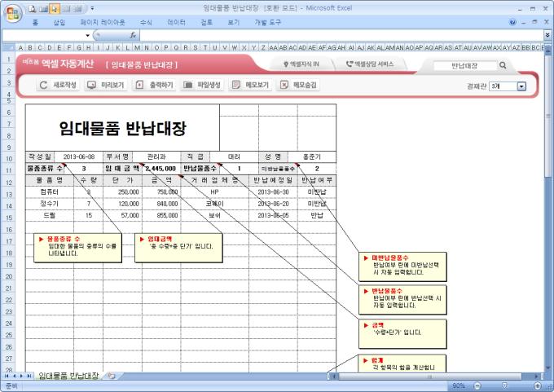Viewport: 554px width, 392px height.
Task: Open the 데이터 ribbon tab
Action: pyautogui.click(x=176, y=23)
